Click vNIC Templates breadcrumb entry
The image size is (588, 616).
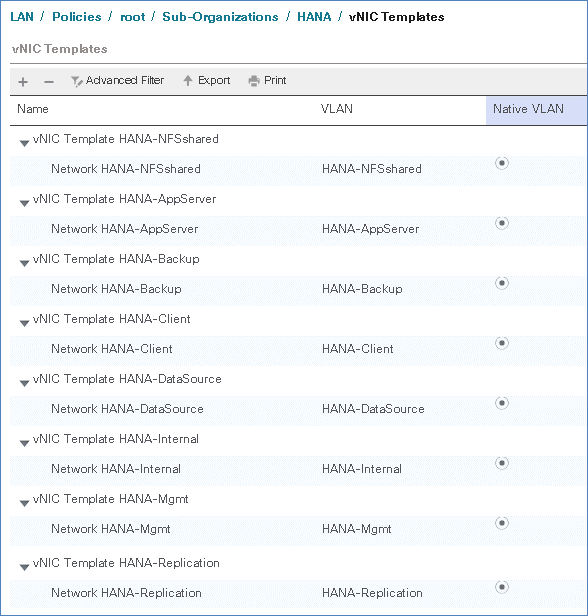click(x=397, y=17)
